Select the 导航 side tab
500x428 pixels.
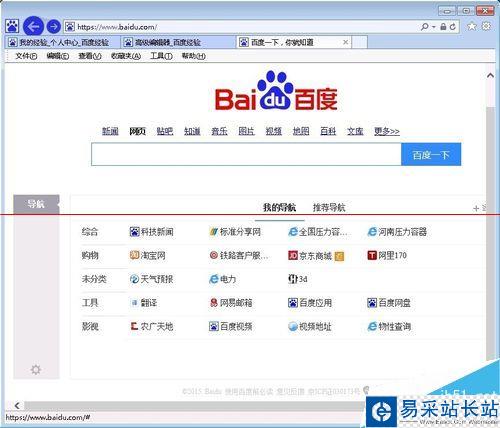click(36, 204)
